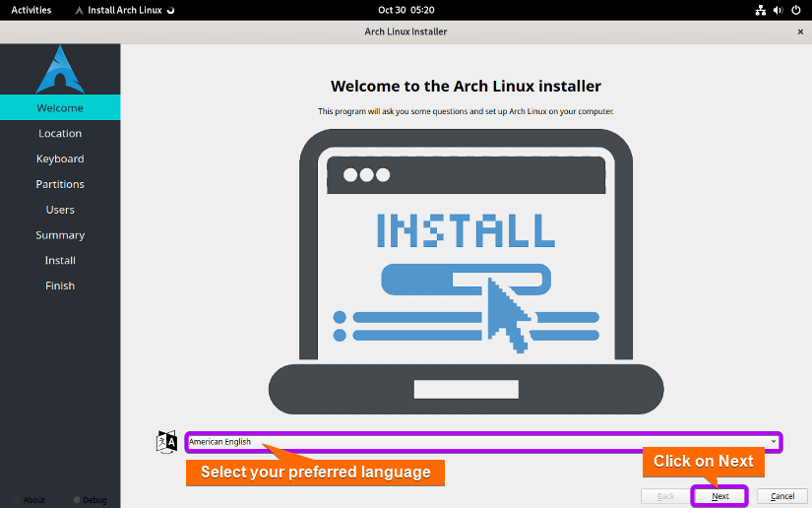The height and width of the screenshot is (508, 812).
Task: Open the clock showing Oct 30 05:20
Action: click(x=406, y=10)
